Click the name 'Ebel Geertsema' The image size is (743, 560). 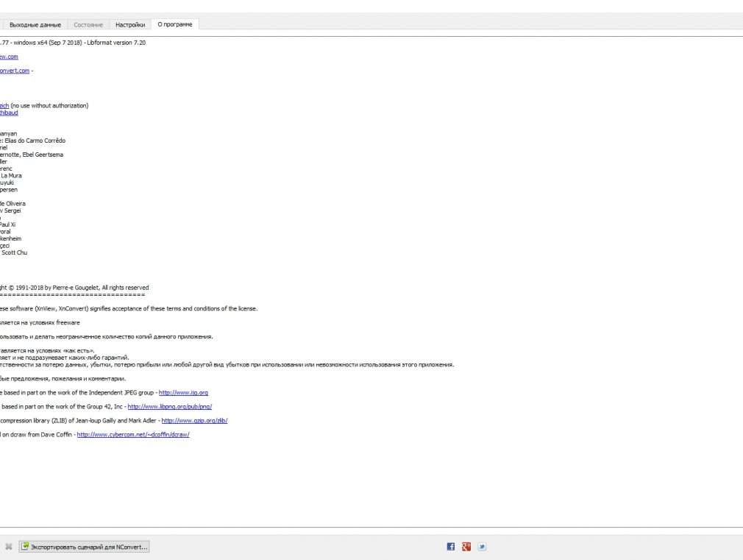[x=43, y=155]
